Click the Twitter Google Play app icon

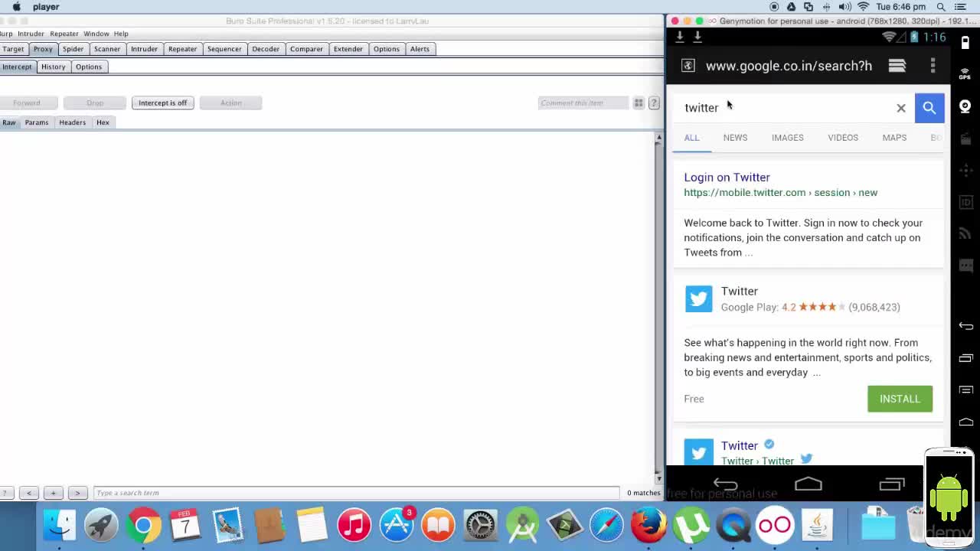coord(698,298)
